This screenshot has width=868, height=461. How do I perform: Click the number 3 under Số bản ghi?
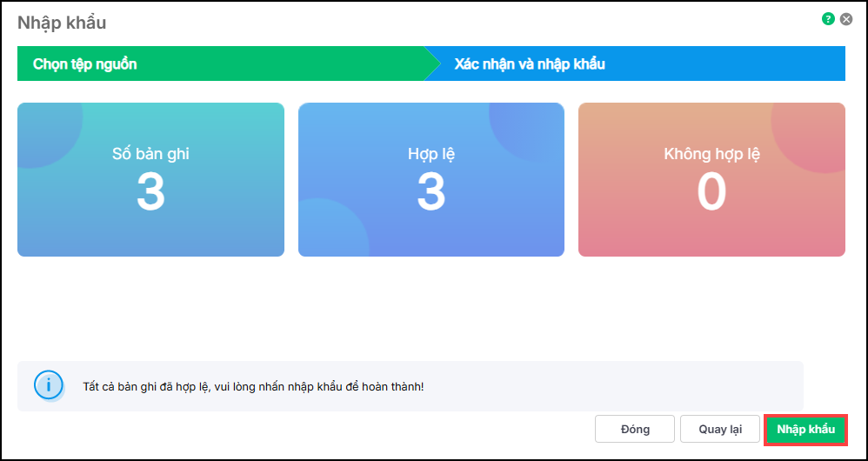[x=150, y=192]
